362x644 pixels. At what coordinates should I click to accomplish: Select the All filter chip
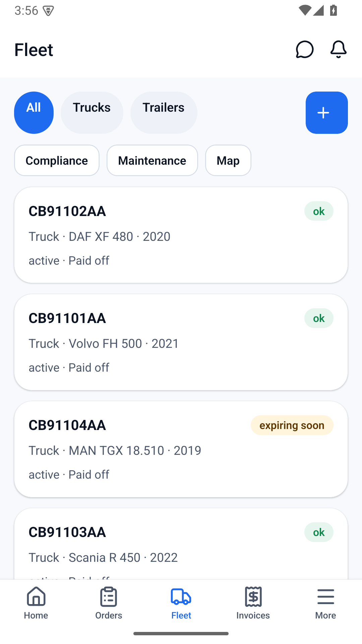pos(34,113)
